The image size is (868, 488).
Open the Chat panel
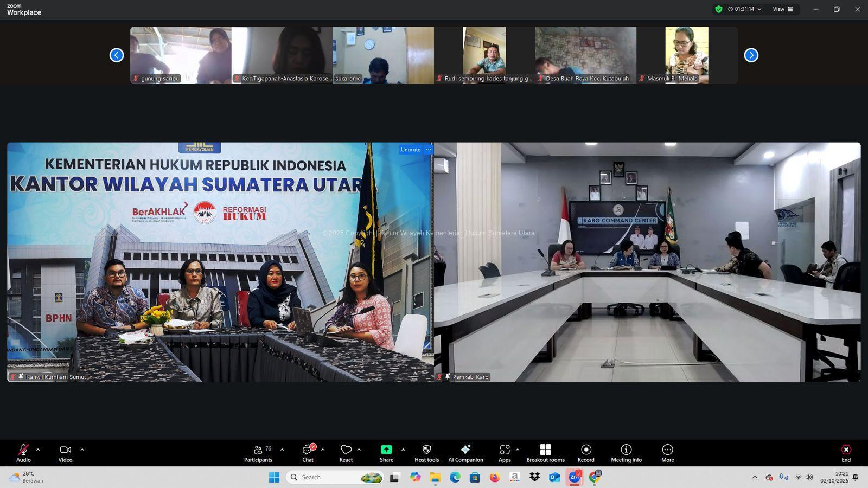(308, 453)
